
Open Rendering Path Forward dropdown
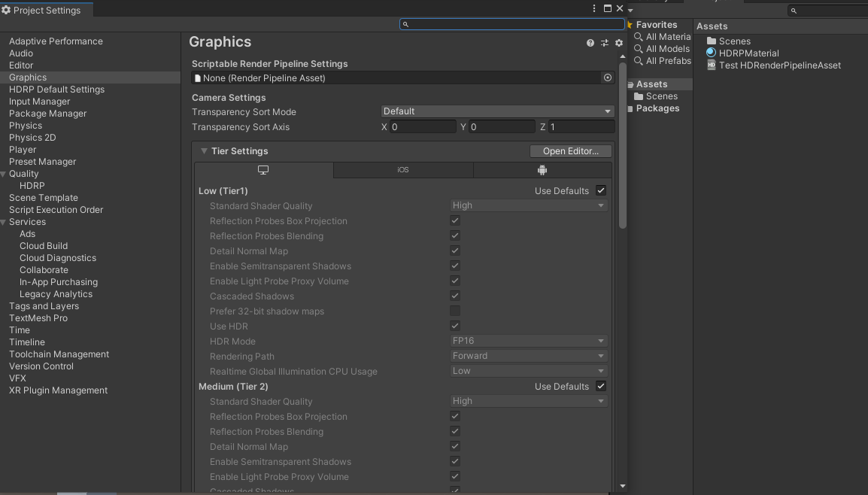529,356
